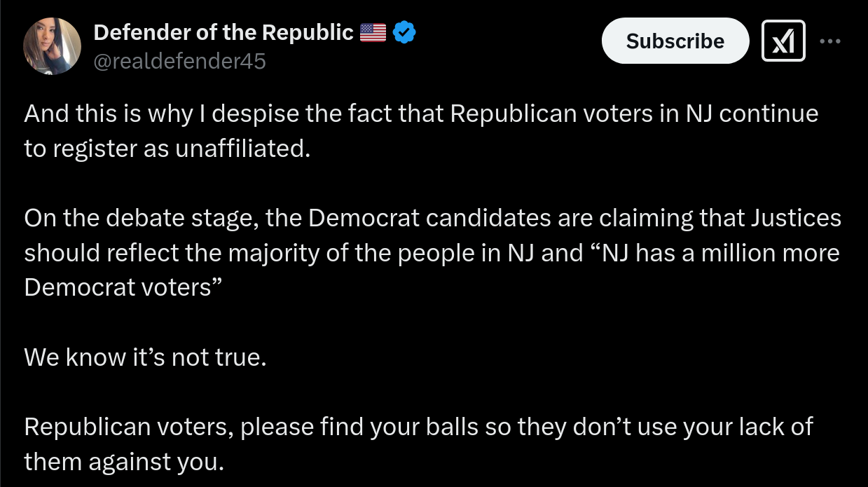Viewport: 868px width, 487px height.
Task: Click the blue verified checkmark badge
Action: [x=404, y=32]
